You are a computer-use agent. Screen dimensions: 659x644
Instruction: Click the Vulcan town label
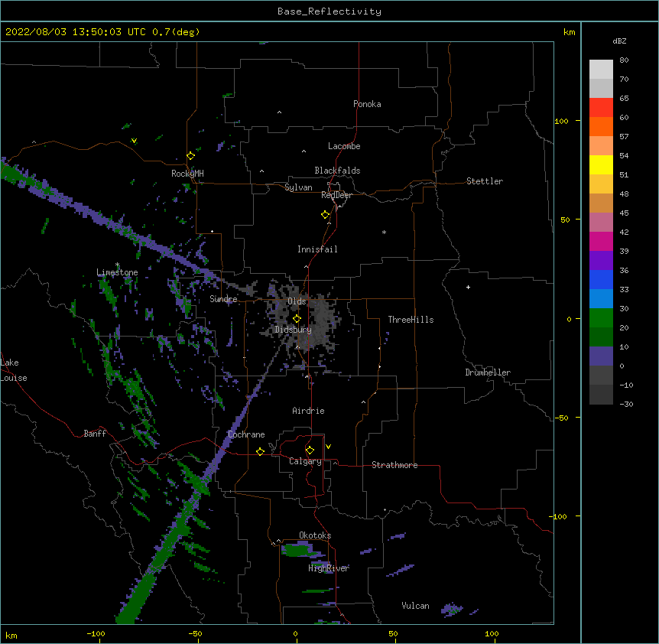tap(415, 606)
